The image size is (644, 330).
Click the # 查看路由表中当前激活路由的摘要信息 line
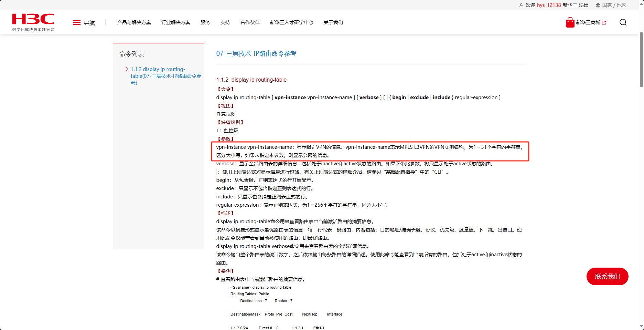coord(261,279)
